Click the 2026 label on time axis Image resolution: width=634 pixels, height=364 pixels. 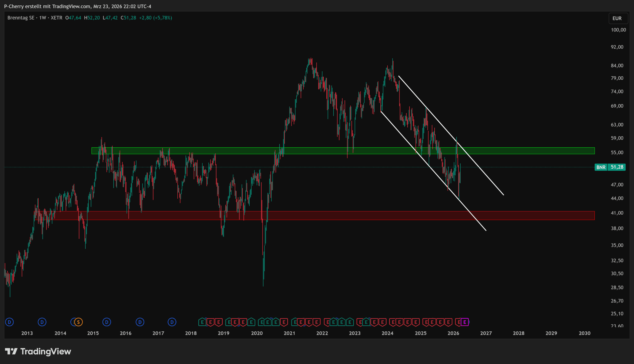pos(453,333)
